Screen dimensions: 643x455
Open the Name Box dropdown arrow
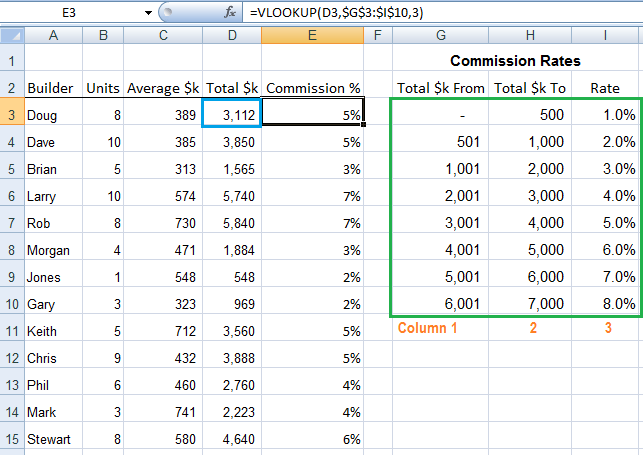click(148, 13)
